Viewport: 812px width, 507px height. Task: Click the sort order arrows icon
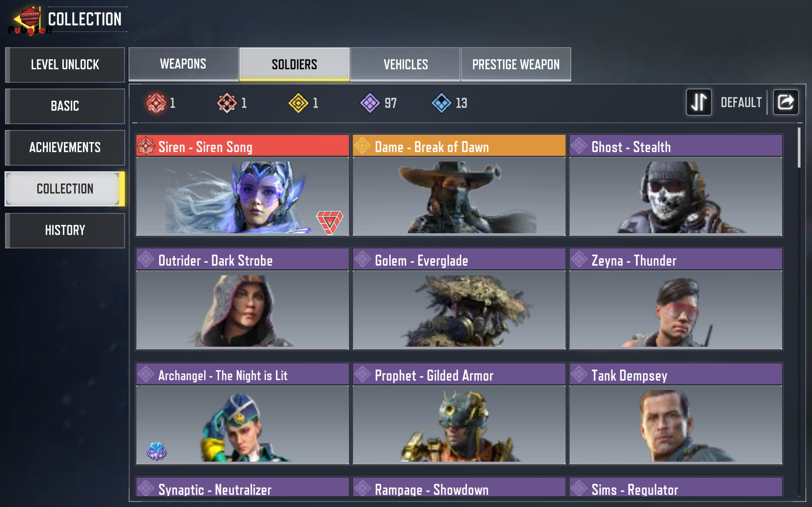point(698,102)
